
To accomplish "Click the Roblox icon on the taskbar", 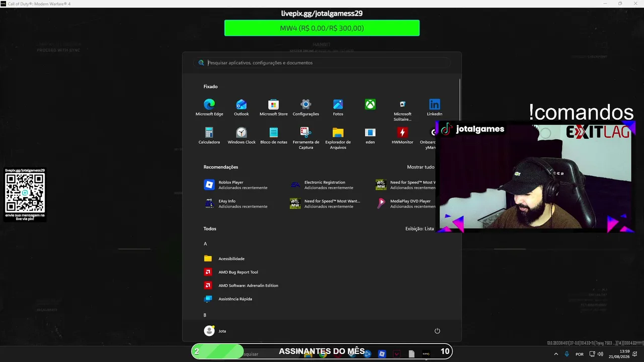I will tap(382, 354).
